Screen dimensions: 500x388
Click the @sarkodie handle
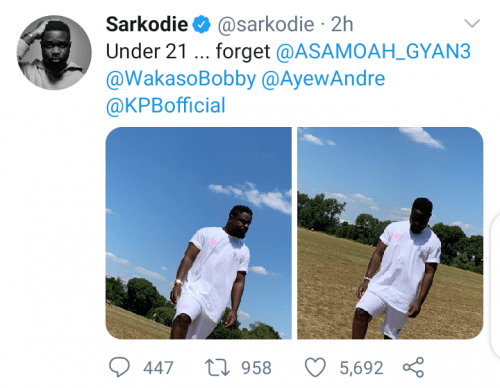266,24
